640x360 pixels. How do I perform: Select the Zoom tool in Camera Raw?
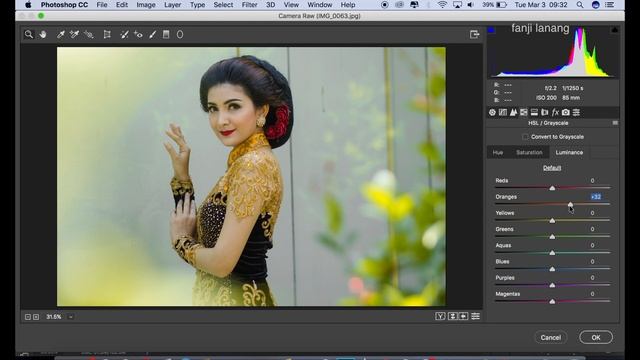tap(29, 35)
